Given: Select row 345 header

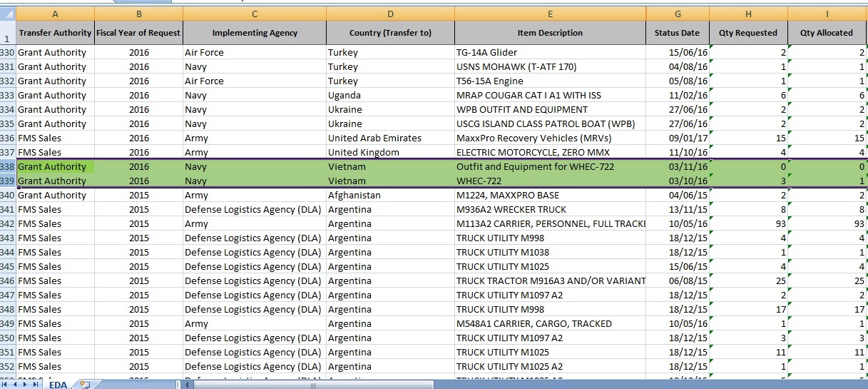Looking at the screenshot, I should [7, 267].
